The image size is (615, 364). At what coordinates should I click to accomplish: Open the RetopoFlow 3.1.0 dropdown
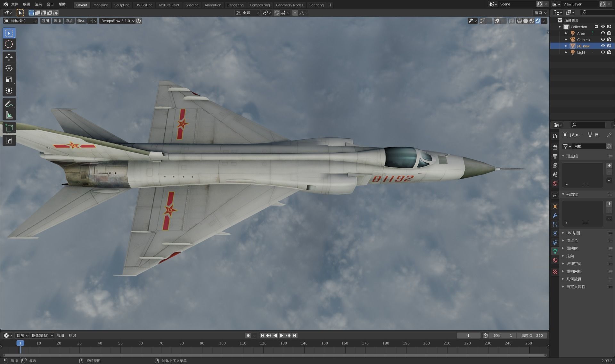pyautogui.click(x=117, y=21)
